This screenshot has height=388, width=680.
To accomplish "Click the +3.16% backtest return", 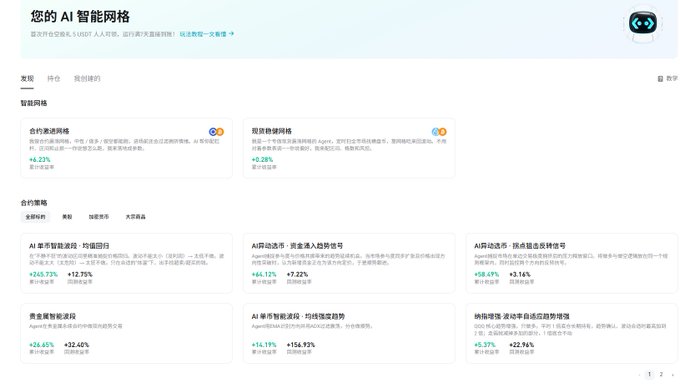I will [x=520, y=274].
